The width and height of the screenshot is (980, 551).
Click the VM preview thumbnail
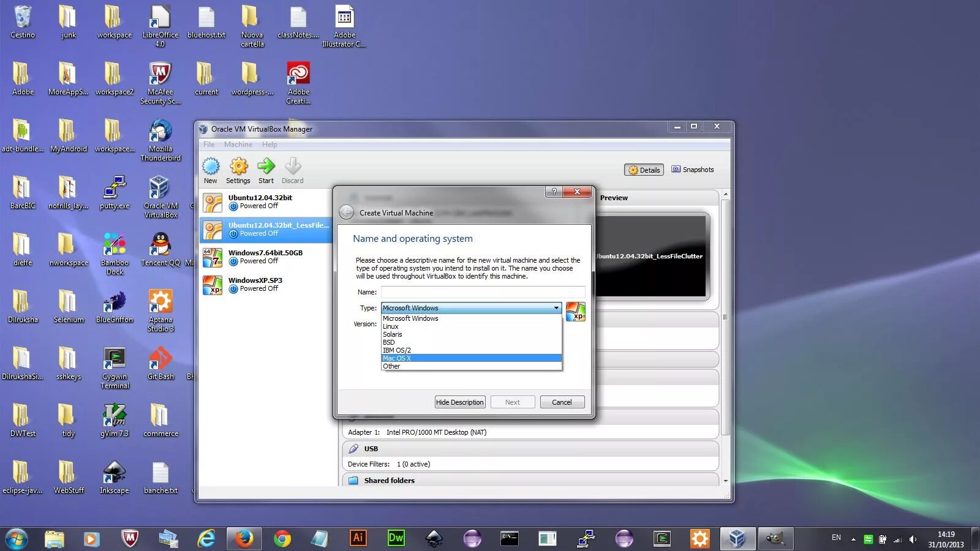[x=651, y=256]
